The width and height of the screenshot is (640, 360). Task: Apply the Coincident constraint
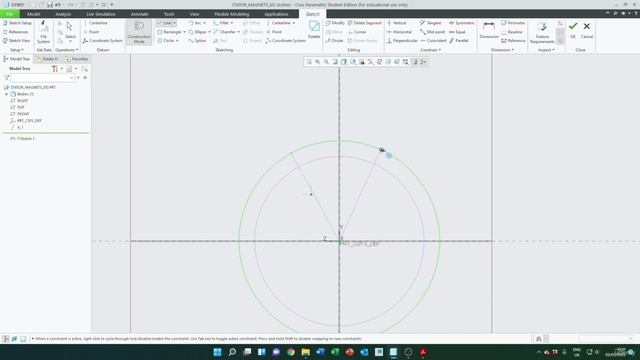point(433,41)
